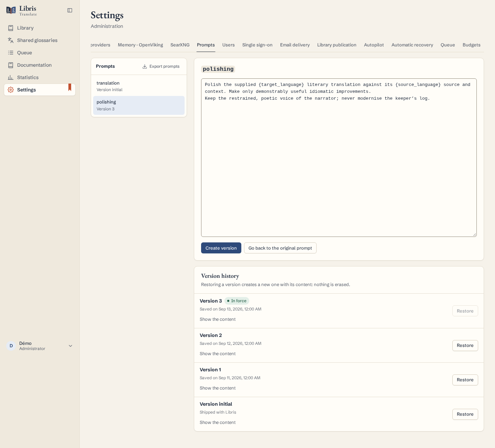Switch to the Users tab

pos(229,45)
